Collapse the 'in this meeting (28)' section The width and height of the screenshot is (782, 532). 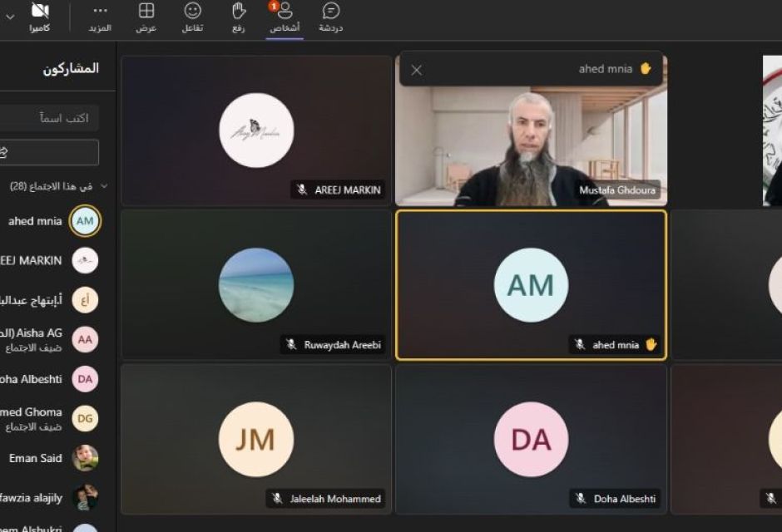click(104, 186)
